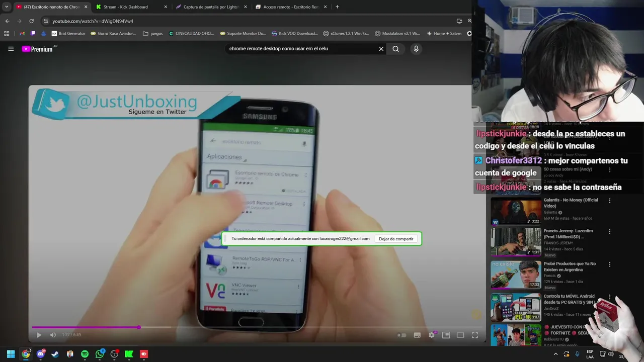The width and height of the screenshot is (644, 362).
Task: Go back with the browser back arrow
Action: 7,21
